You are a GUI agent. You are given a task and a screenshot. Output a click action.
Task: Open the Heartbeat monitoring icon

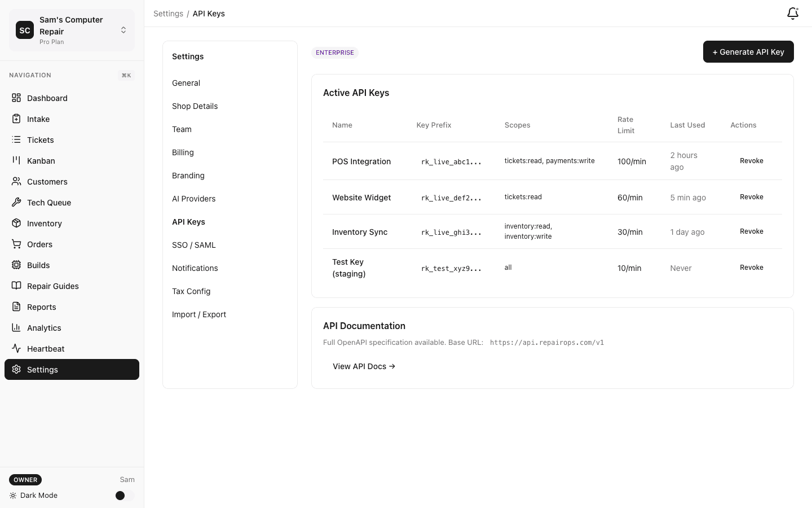16,348
